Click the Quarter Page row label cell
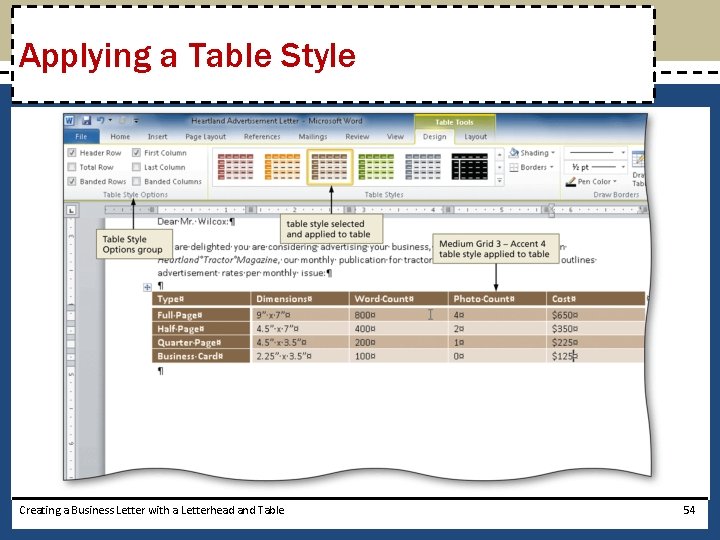The width and height of the screenshot is (720, 540). [x=201, y=343]
